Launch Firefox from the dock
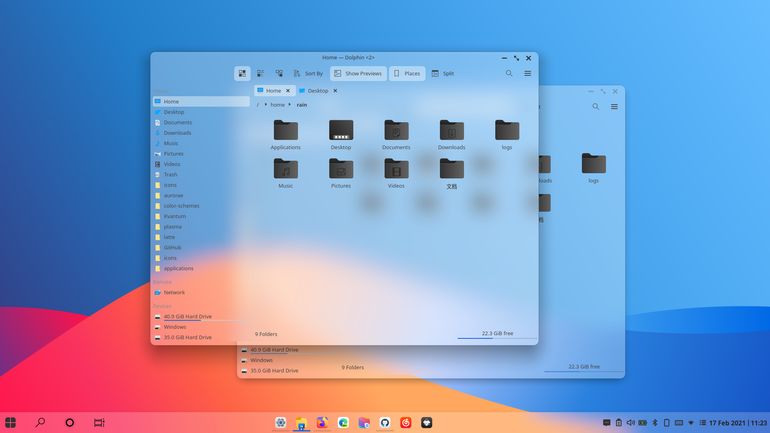The height and width of the screenshot is (433, 770). pos(322,423)
